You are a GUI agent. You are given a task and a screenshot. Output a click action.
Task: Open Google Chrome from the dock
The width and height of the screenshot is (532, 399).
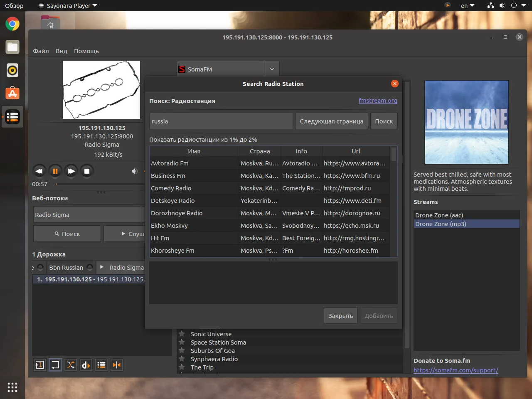pos(12,24)
